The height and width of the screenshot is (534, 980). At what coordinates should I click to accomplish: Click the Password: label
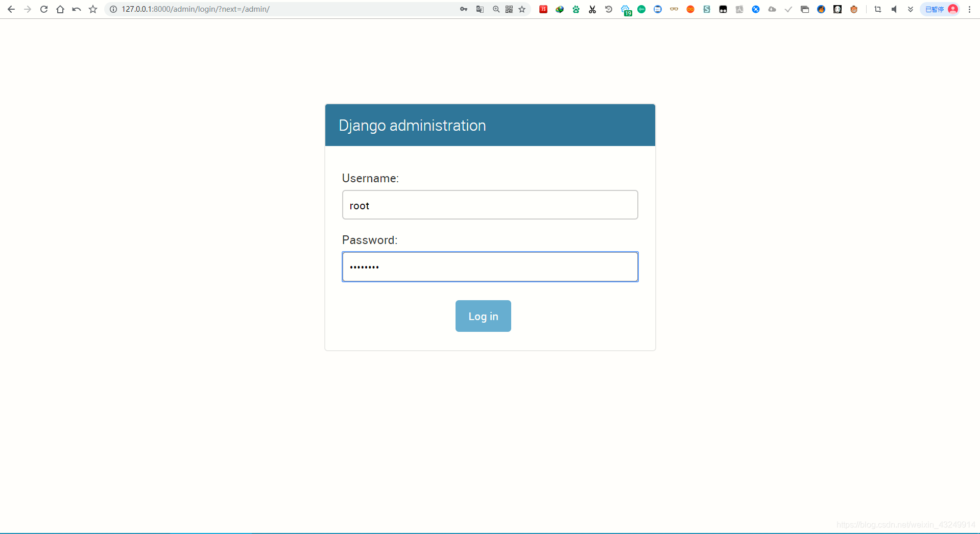tap(370, 240)
